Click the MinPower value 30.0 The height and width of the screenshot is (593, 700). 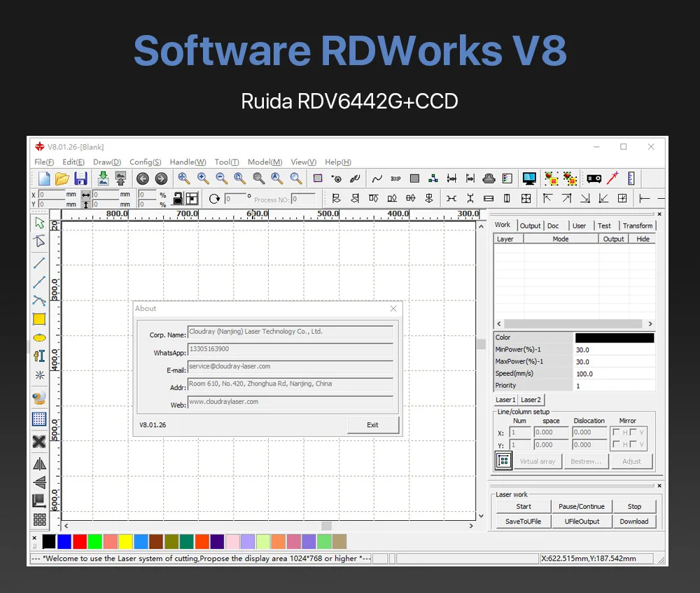pos(614,349)
